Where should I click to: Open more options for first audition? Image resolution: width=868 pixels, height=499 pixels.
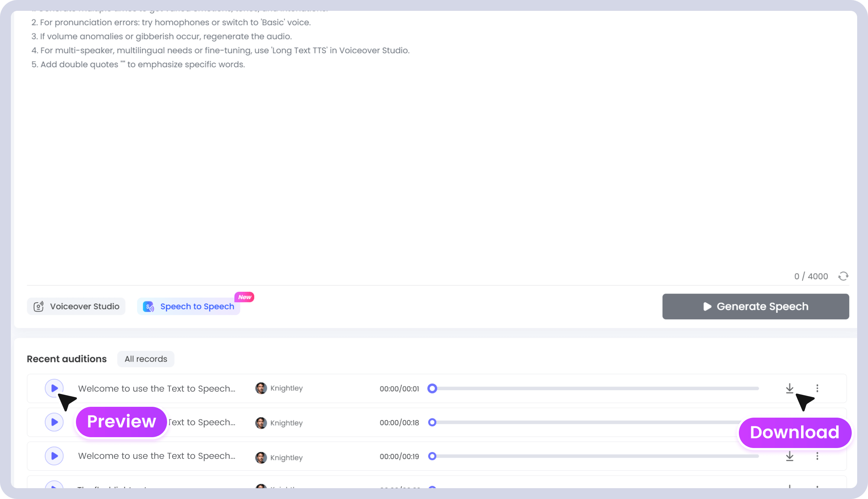(x=817, y=388)
